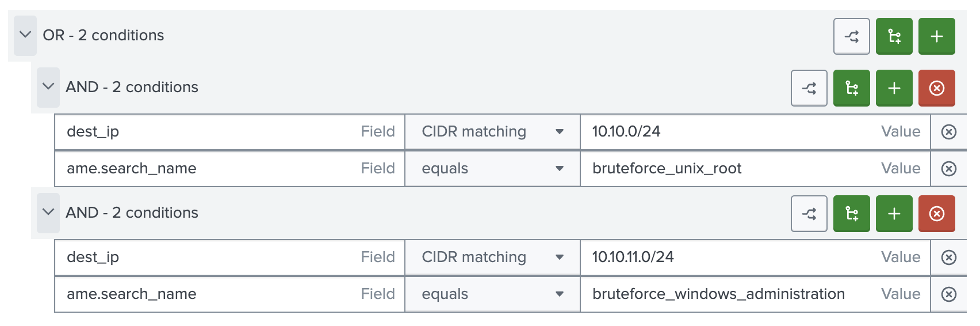Switch operator of the first AND group
Screen dimensions: 980x326
809,88
